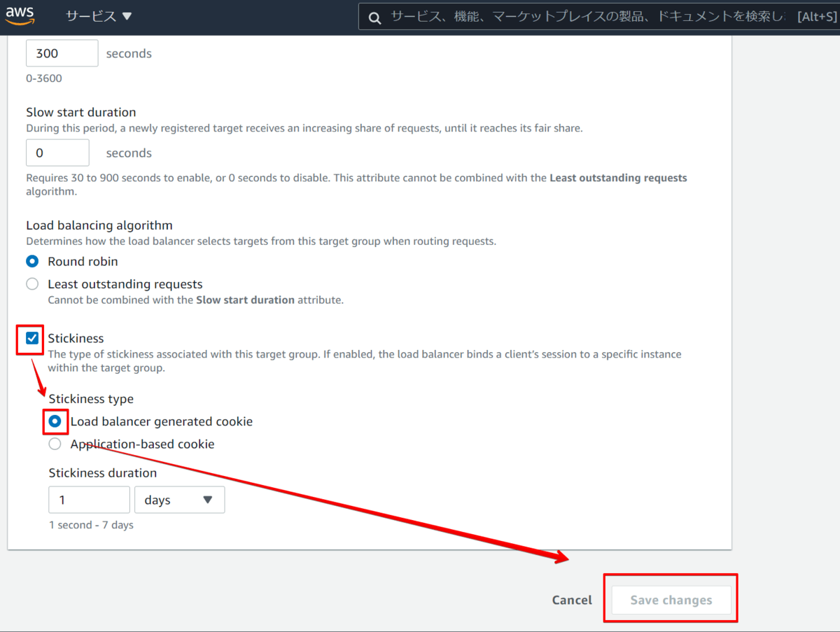Click the AWS logo icon
The image size is (840, 632).
pos(20,15)
